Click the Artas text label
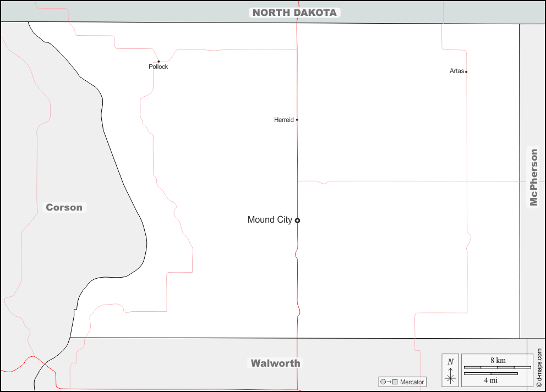 tap(457, 71)
